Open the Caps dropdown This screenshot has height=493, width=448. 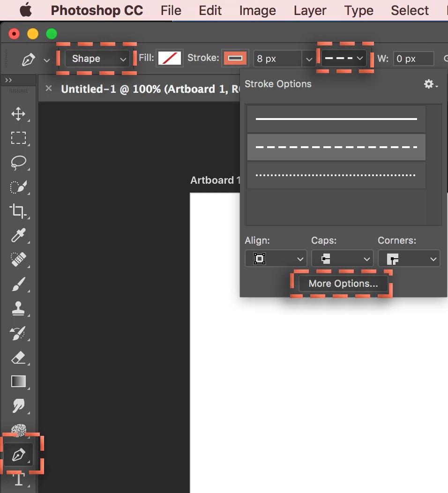343,258
